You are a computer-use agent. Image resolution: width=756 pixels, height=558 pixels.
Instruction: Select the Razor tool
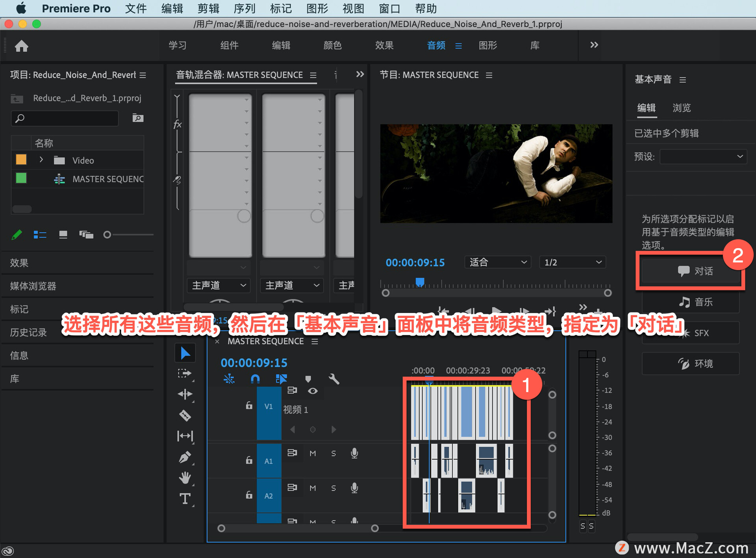(x=185, y=415)
